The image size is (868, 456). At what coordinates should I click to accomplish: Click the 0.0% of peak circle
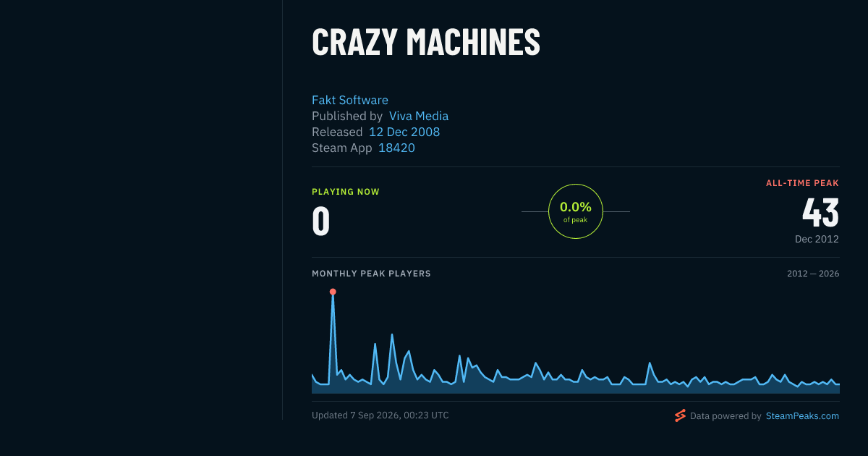pyautogui.click(x=576, y=211)
